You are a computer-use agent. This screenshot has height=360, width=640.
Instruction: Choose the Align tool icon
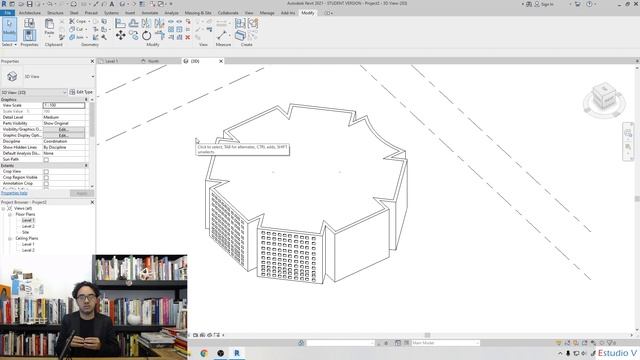pyautogui.click(x=120, y=23)
